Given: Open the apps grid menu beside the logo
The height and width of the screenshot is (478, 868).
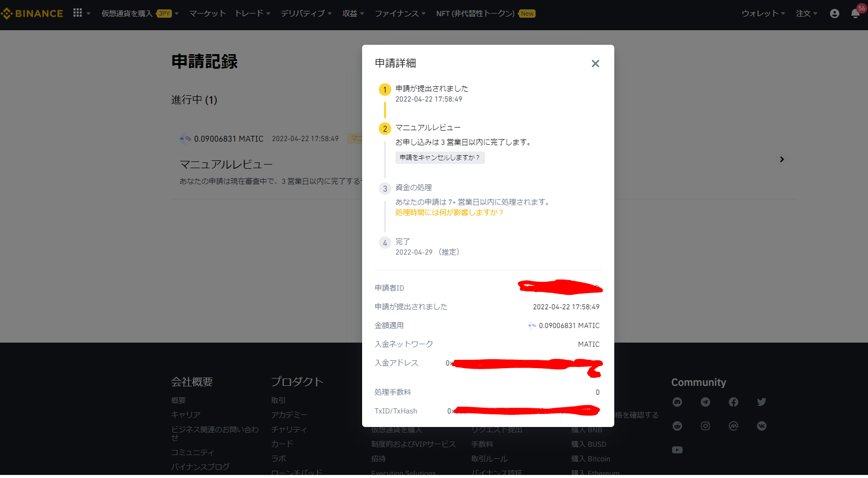Looking at the screenshot, I should [76, 12].
